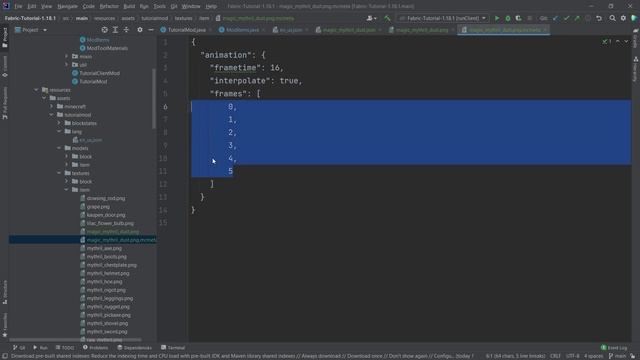This screenshot has height=360, width=640.
Task: Click the main Git branch status widget
Action: (617, 356)
